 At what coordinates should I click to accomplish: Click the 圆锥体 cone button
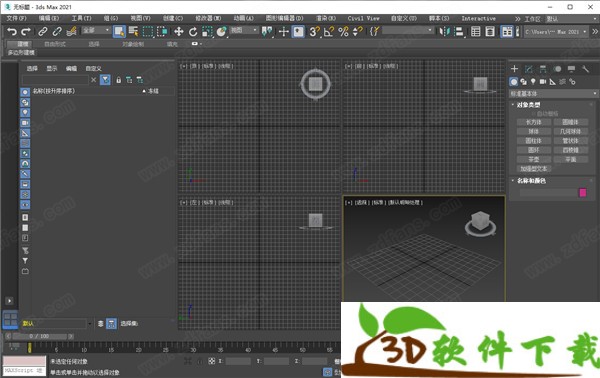tap(570, 122)
